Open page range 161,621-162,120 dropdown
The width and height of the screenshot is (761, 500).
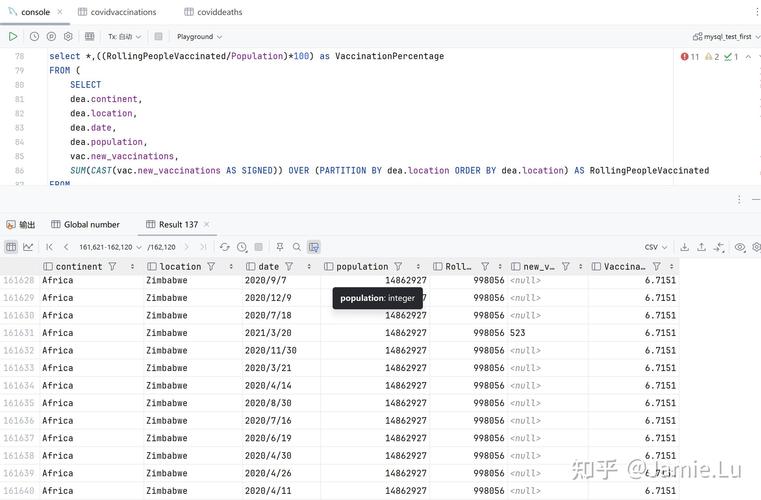pos(110,247)
